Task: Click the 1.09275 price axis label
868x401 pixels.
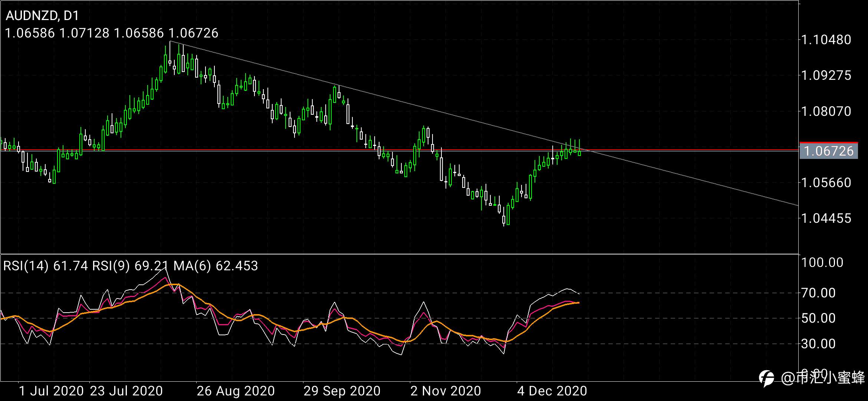Action: click(x=826, y=75)
